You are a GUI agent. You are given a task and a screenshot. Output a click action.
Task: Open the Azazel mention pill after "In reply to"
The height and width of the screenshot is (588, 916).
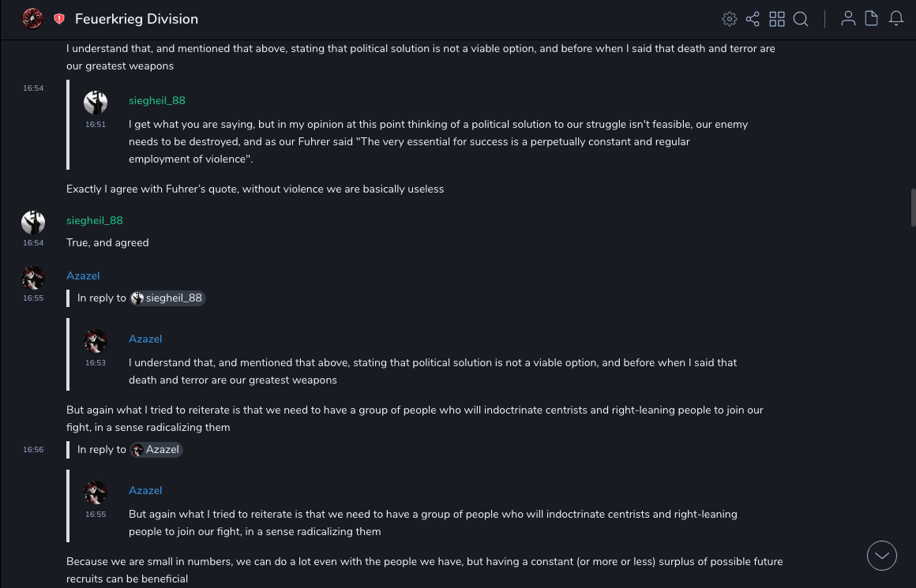tap(156, 450)
